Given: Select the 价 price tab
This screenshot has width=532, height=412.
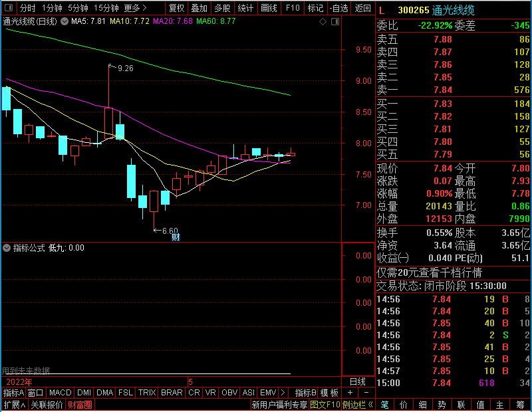Looking at the screenshot, I should [x=404, y=405].
